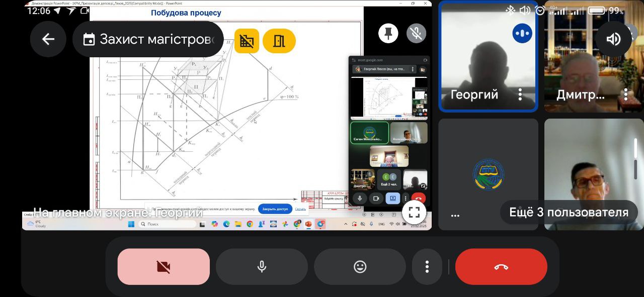Tap the back arrow button
The width and height of the screenshot is (644, 297).
coord(48,39)
